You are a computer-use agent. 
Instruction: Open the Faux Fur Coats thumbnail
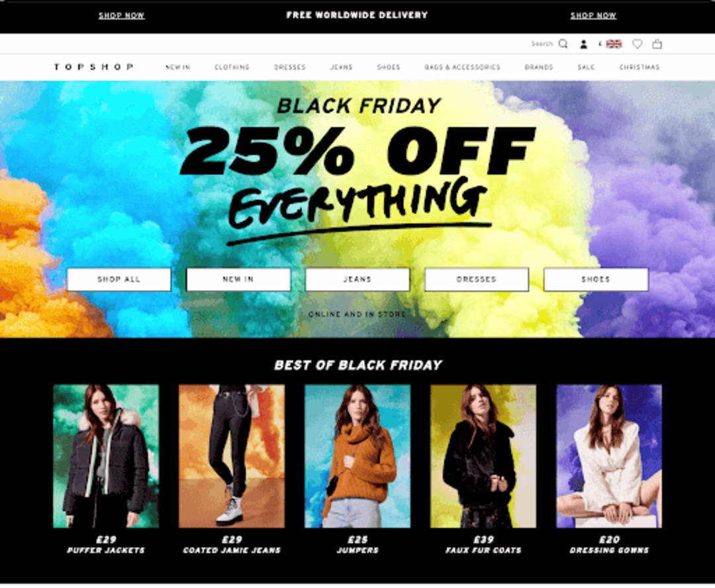click(483, 456)
